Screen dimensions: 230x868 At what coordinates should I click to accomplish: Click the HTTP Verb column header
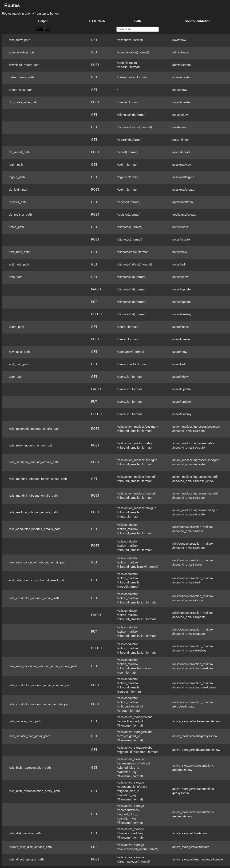pyautogui.click(x=97, y=21)
